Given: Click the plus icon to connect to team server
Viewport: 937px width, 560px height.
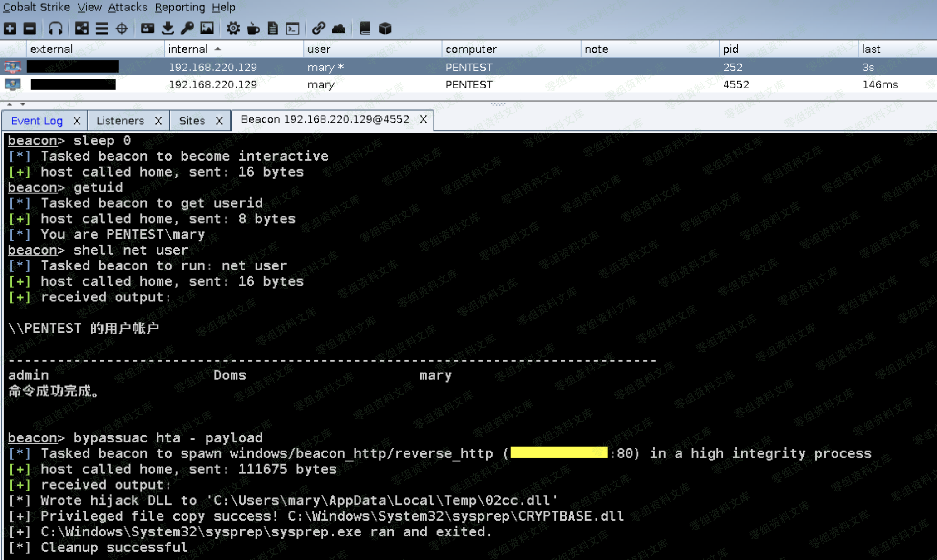Looking at the screenshot, I should coord(10,29).
